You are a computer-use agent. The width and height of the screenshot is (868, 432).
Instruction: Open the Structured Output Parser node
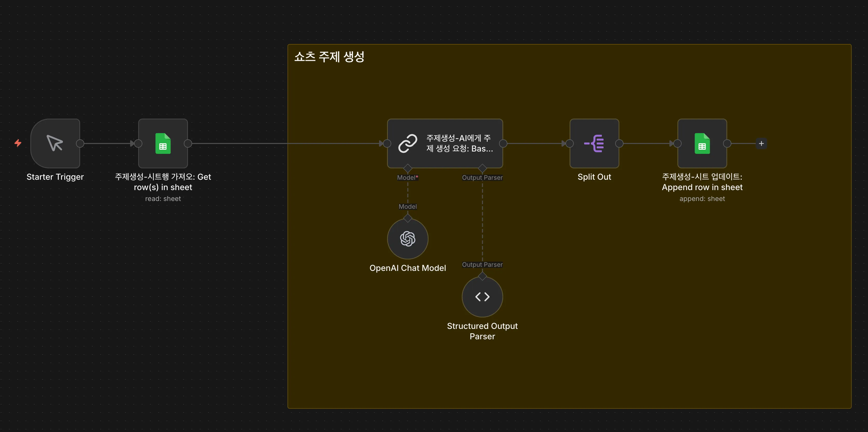(x=482, y=297)
